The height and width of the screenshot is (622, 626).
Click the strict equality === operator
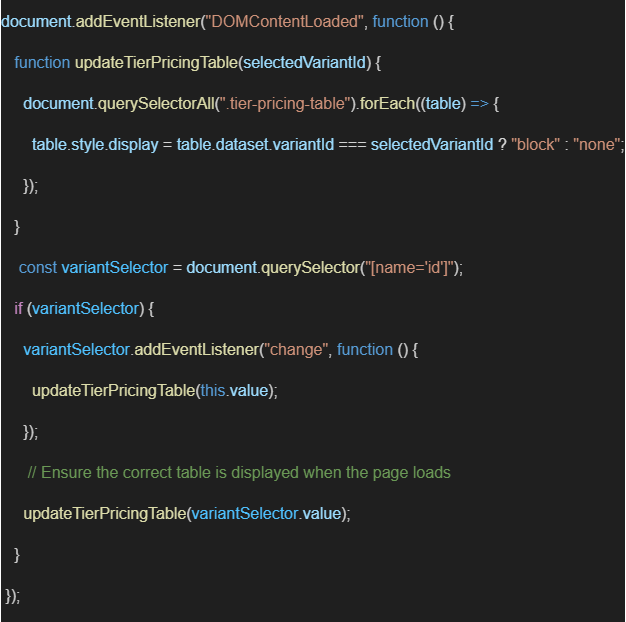pyautogui.click(x=352, y=145)
